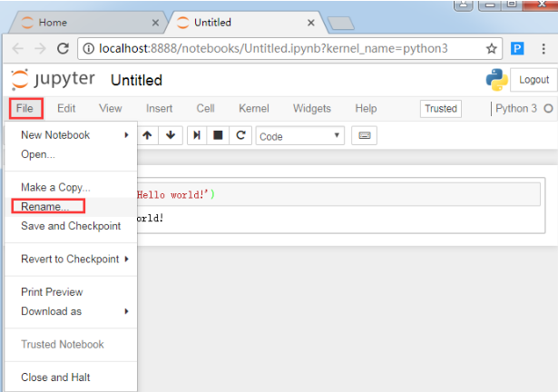Click the Trusted button
Viewport: 558px width, 392px height.
(x=441, y=109)
